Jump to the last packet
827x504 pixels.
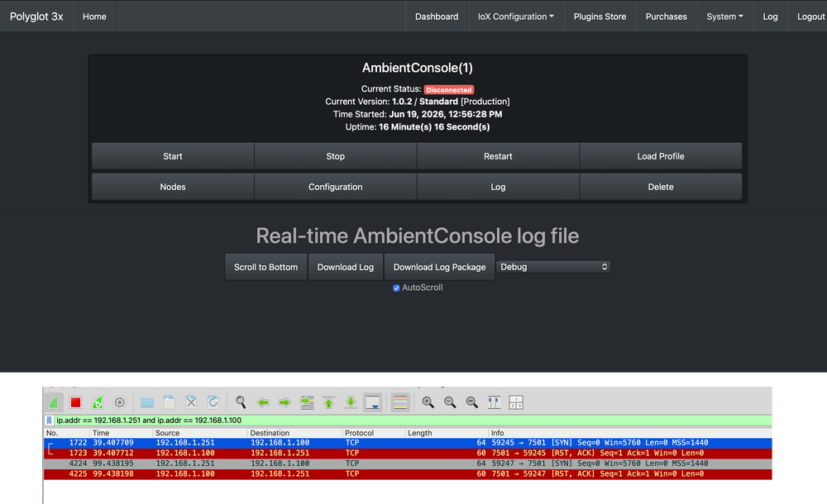(351, 402)
